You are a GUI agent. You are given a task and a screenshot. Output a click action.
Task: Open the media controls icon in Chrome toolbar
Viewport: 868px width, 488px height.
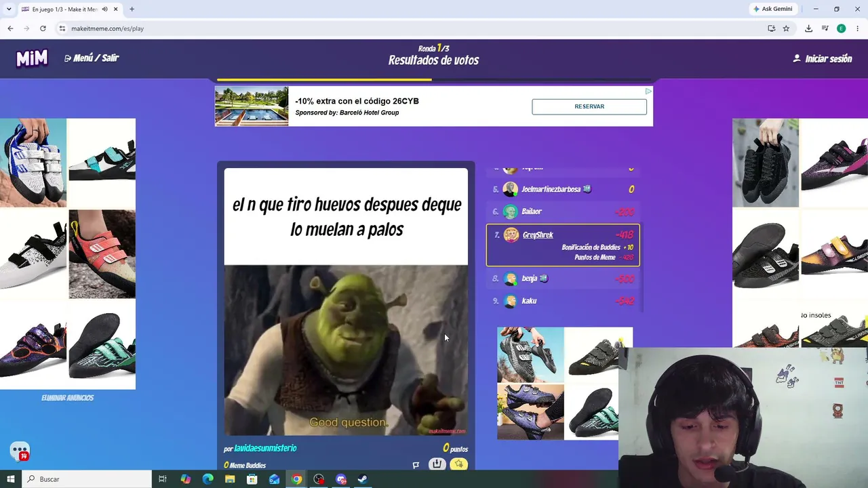coord(825,28)
